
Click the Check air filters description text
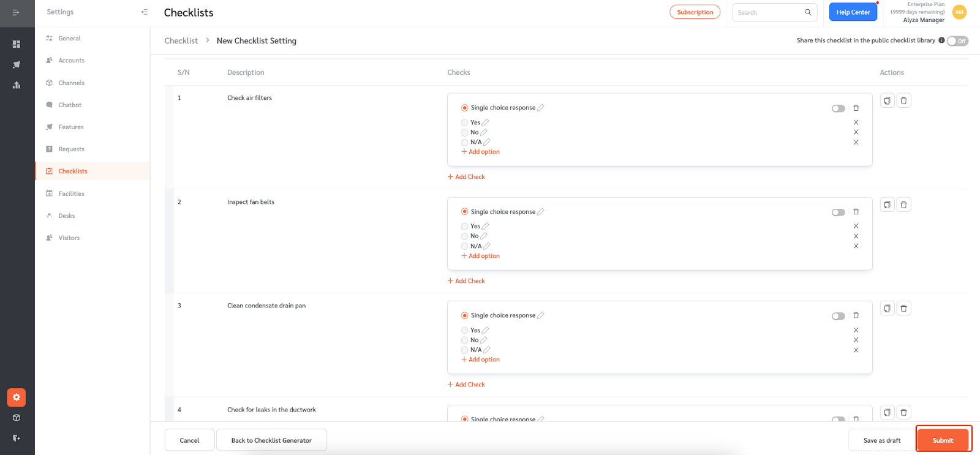point(249,98)
